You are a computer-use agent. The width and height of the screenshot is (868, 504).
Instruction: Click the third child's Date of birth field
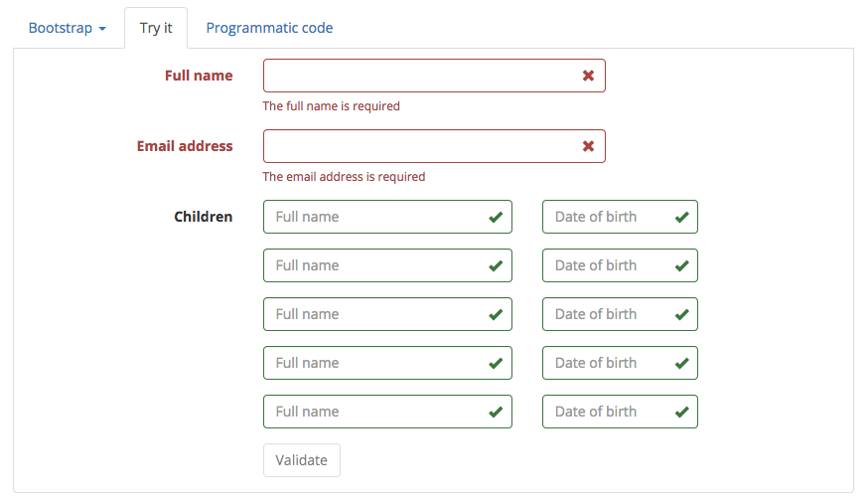click(608, 314)
